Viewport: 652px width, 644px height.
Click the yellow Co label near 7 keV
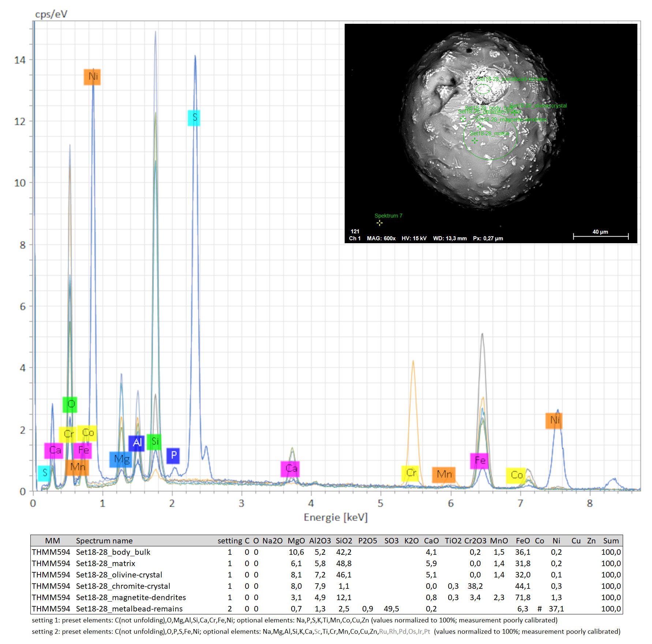coord(516,475)
